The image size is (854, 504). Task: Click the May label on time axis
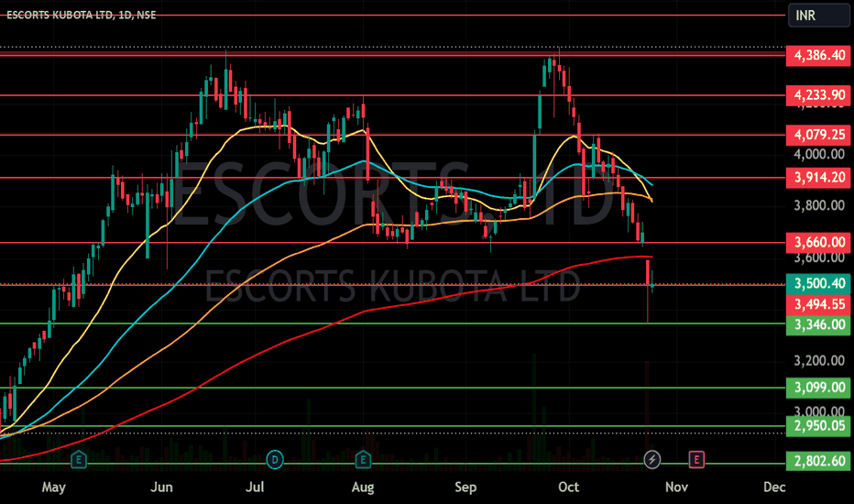pos(53,487)
